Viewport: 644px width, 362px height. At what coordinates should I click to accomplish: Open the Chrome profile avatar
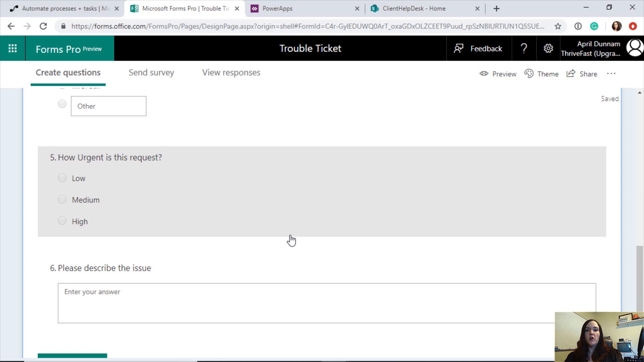616,26
